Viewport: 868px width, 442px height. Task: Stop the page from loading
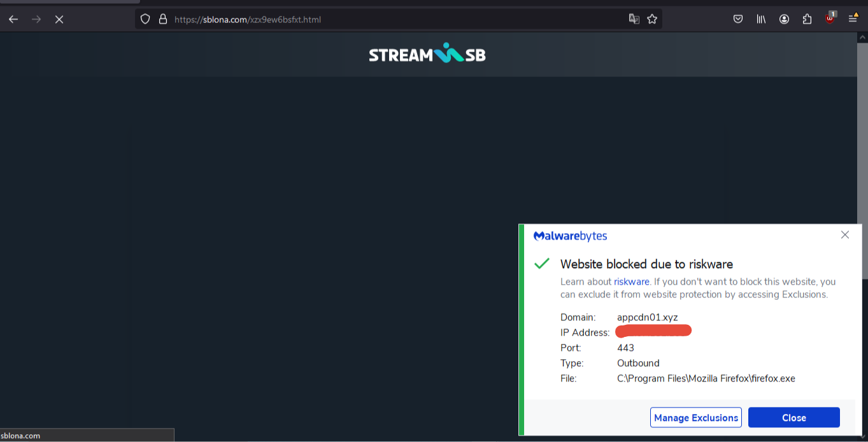tap(59, 19)
